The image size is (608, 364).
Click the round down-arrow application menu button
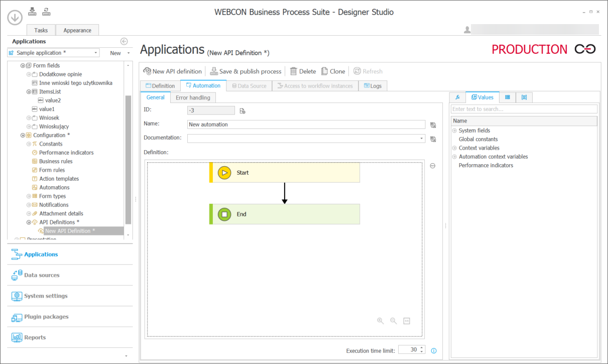[x=15, y=18]
